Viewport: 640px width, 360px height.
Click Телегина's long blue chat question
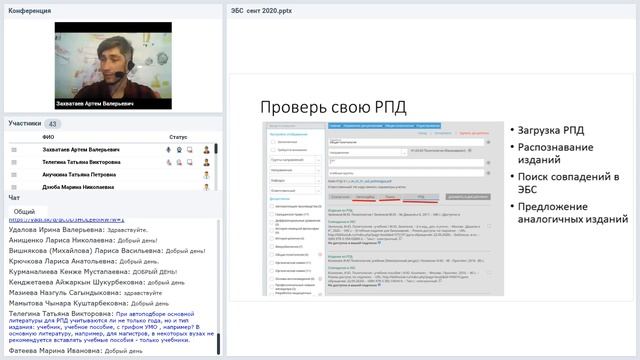coord(111,327)
